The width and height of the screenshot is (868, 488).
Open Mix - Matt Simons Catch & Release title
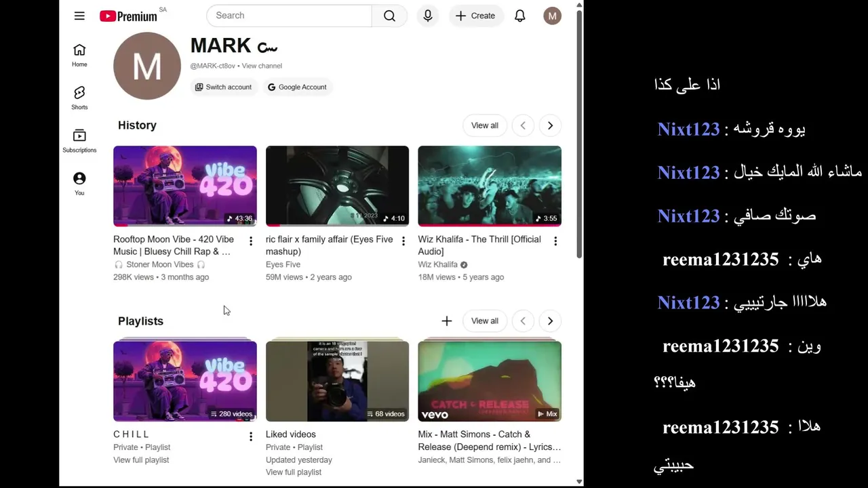[x=490, y=441]
